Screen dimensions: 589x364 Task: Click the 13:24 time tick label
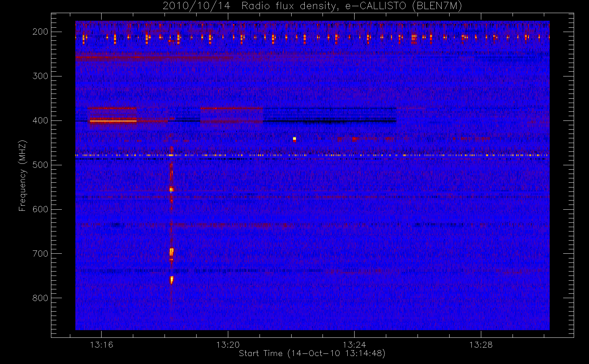click(x=354, y=345)
